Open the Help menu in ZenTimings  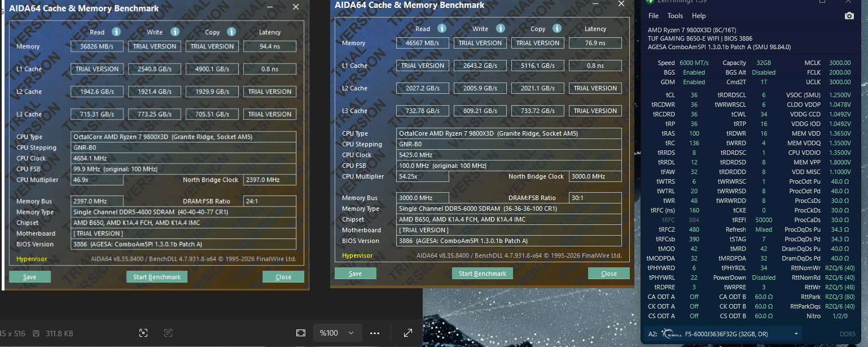click(699, 16)
